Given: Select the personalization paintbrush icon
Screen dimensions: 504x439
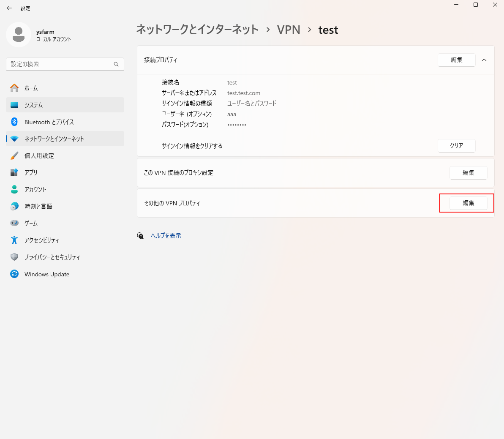Looking at the screenshot, I should (x=14, y=155).
